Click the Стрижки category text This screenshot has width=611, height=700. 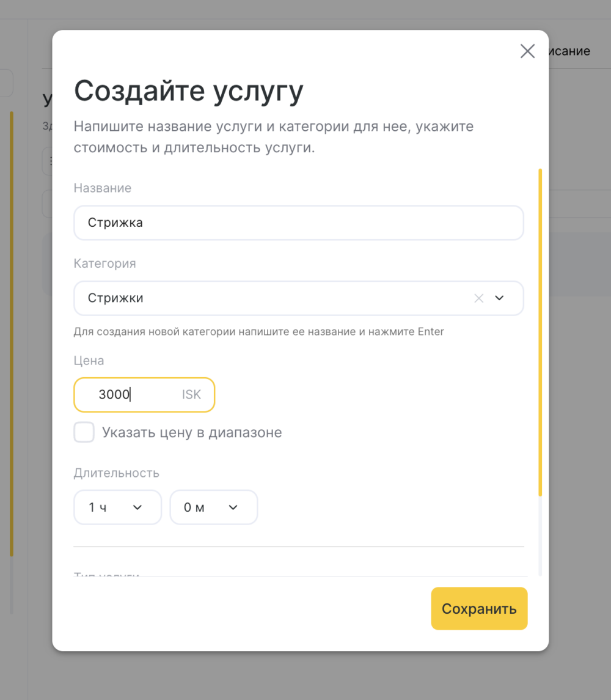(x=115, y=298)
